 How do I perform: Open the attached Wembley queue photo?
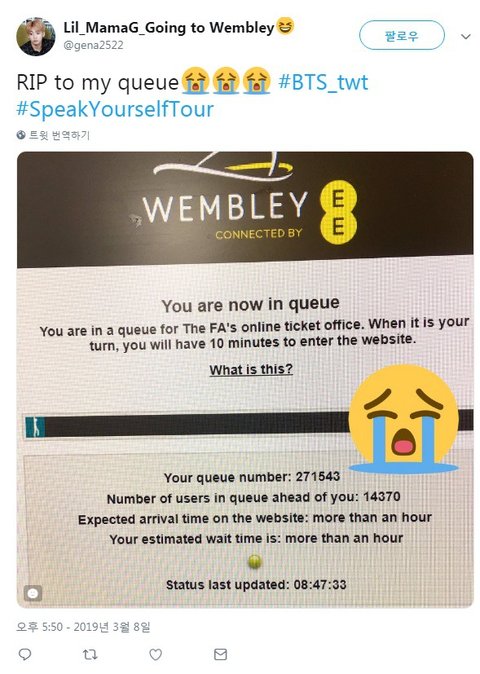click(245, 380)
